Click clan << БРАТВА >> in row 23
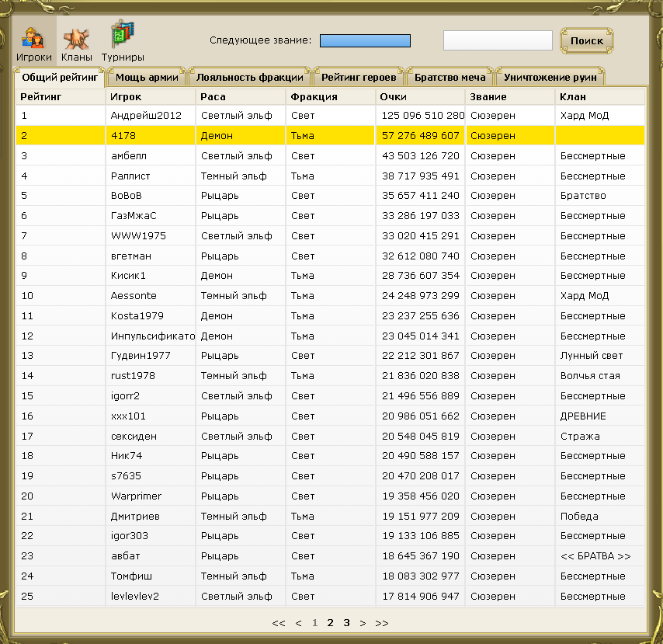Screen dimensions: 663x644 pyautogui.click(x=595, y=556)
